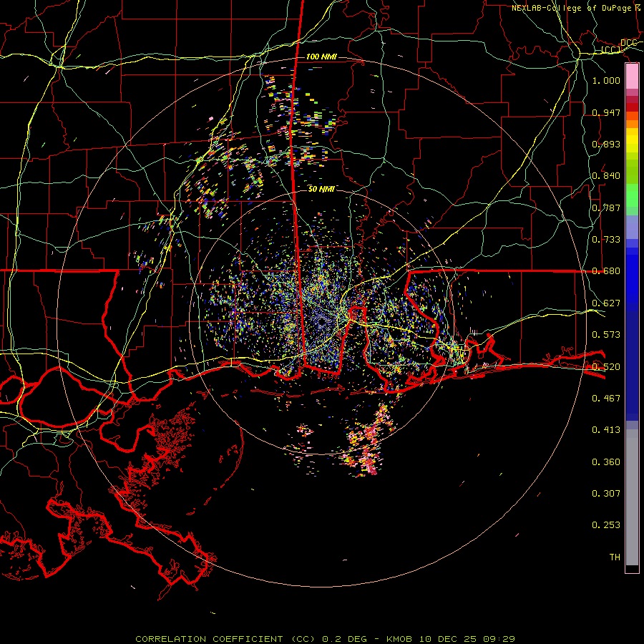
Task: Click the 100 NMI range ring label
Action: coord(321,57)
